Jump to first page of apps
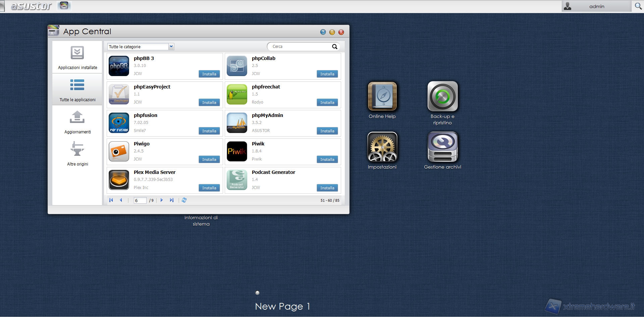 pyautogui.click(x=111, y=200)
